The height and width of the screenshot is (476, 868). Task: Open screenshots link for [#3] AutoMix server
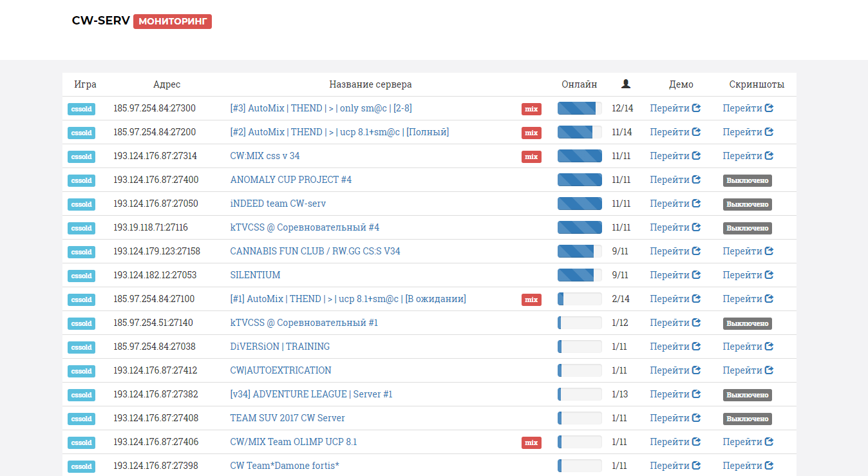[x=748, y=108]
